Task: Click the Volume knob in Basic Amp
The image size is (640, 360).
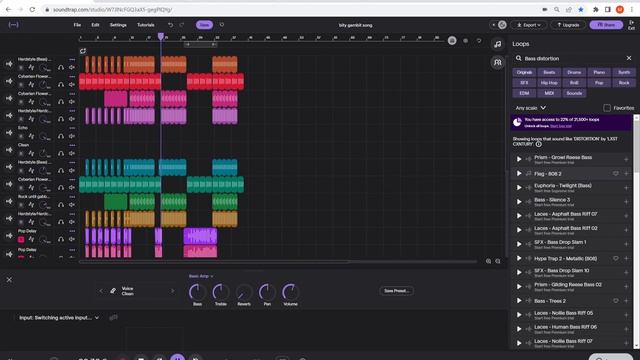Action: (290, 292)
